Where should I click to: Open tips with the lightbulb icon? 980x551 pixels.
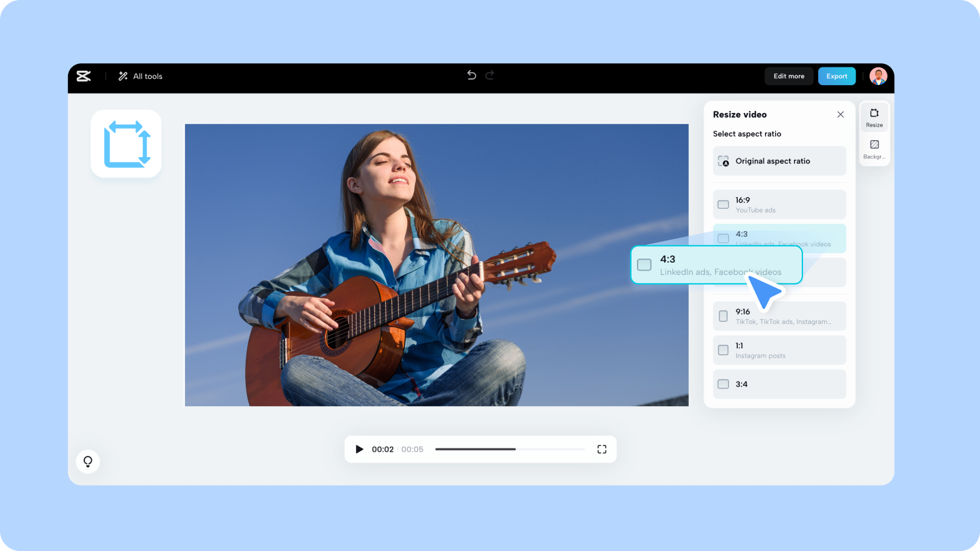pyautogui.click(x=88, y=462)
